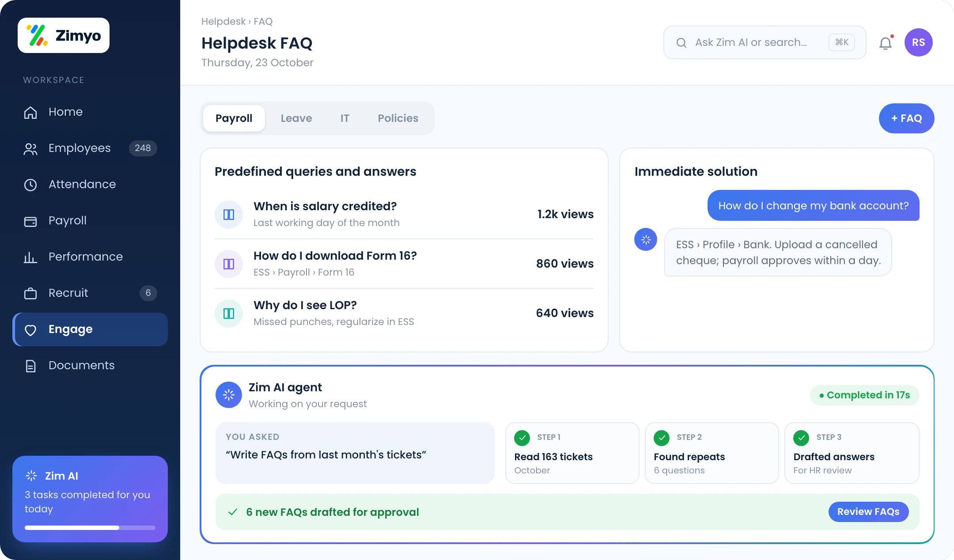The image size is (954, 560).
Task: Switch to the Leave tab
Action: click(296, 118)
